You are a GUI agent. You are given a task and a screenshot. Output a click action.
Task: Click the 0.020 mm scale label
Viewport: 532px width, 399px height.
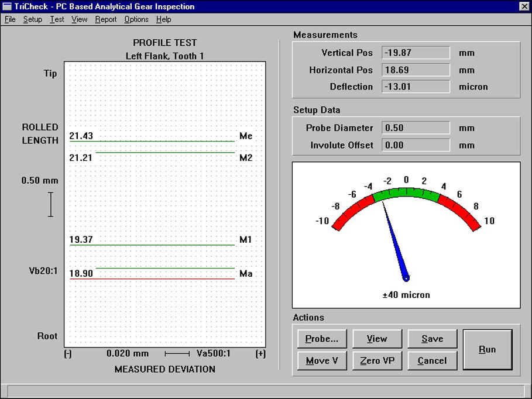[128, 353]
